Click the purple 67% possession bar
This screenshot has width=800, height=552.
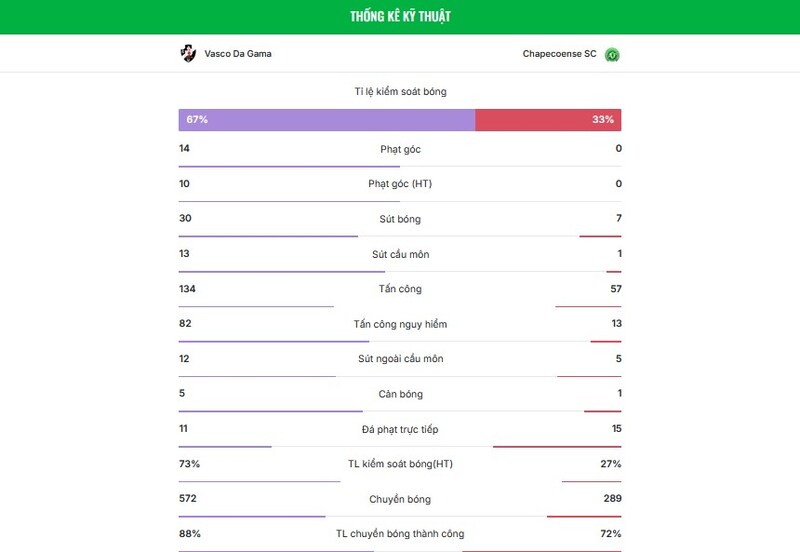pos(326,120)
